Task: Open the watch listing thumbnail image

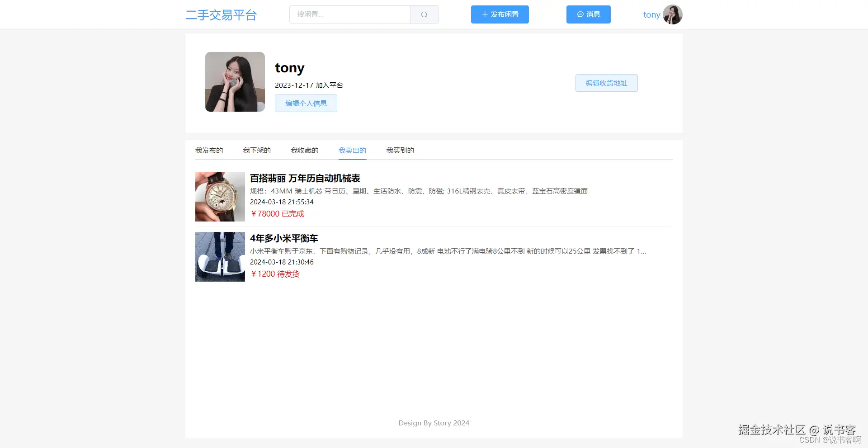Action: point(220,196)
